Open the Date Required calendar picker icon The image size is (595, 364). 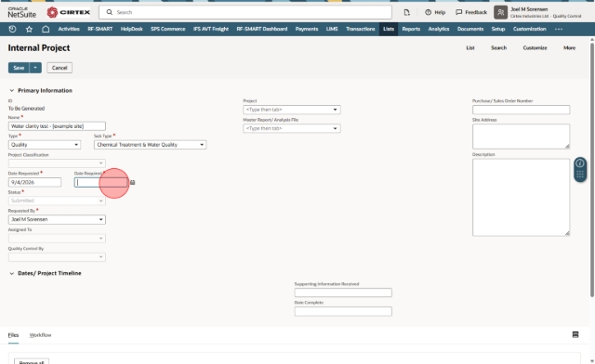pyautogui.click(x=132, y=182)
